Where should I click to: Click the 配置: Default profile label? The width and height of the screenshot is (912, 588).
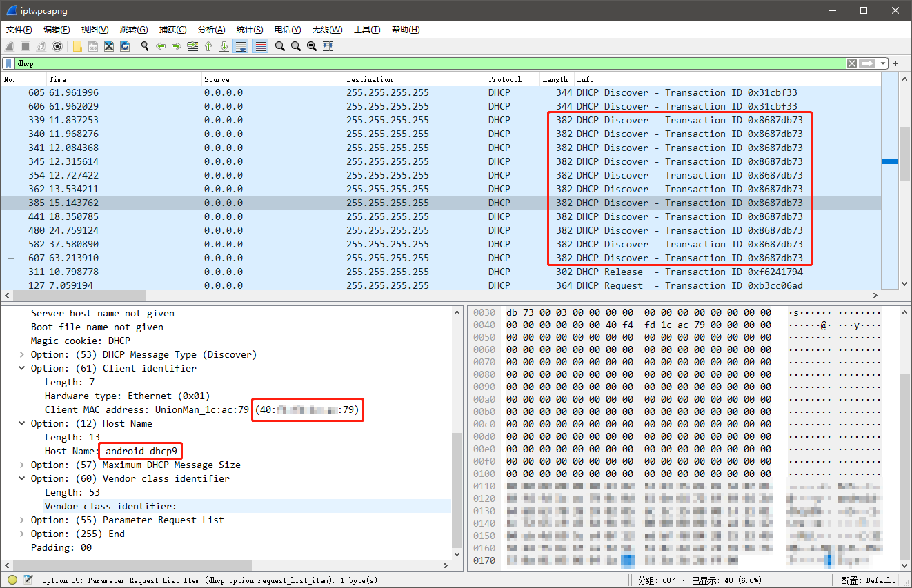click(x=868, y=580)
